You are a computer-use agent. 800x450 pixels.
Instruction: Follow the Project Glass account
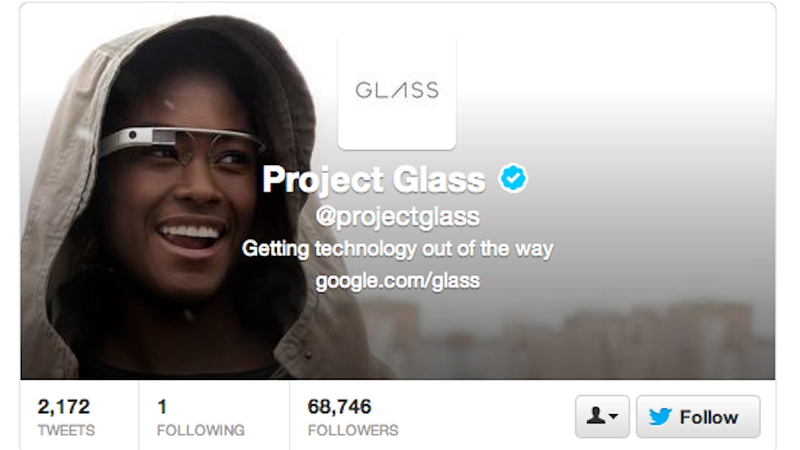click(698, 416)
